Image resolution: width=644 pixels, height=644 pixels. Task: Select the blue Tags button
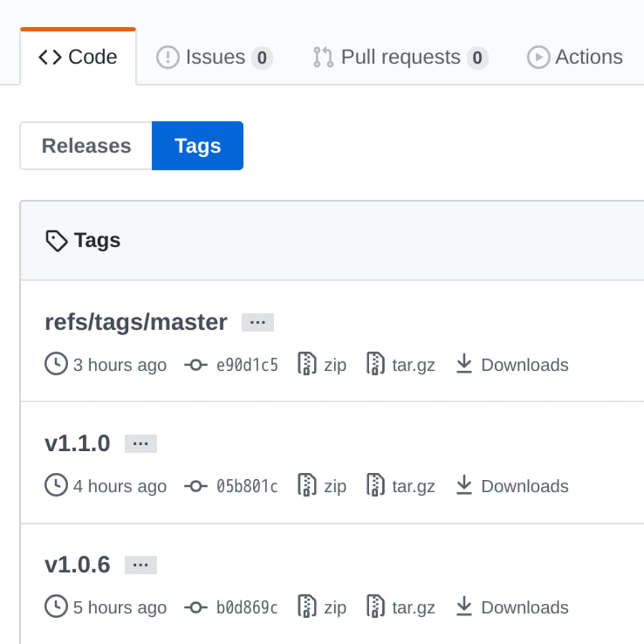click(x=197, y=146)
